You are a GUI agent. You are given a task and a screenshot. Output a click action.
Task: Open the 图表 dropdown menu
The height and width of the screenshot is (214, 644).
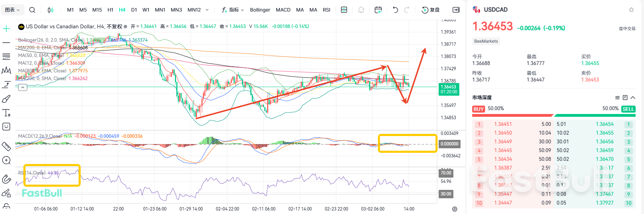13,10
